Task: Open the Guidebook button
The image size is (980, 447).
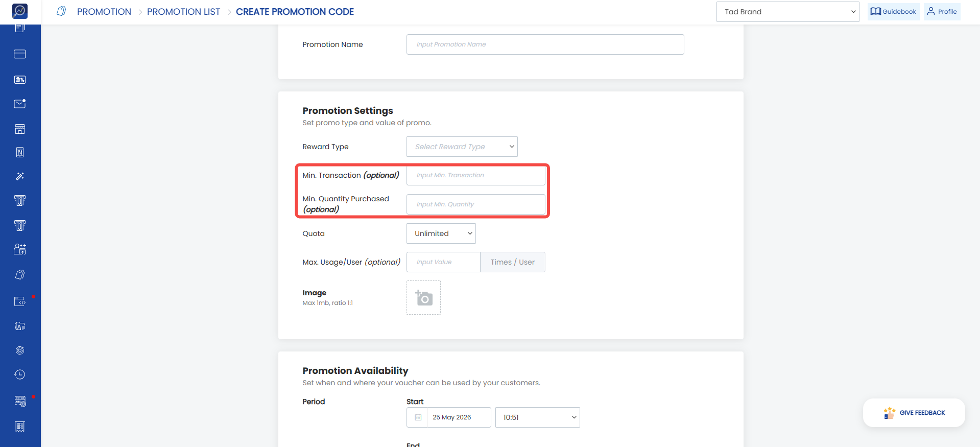Action: tap(894, 11)
